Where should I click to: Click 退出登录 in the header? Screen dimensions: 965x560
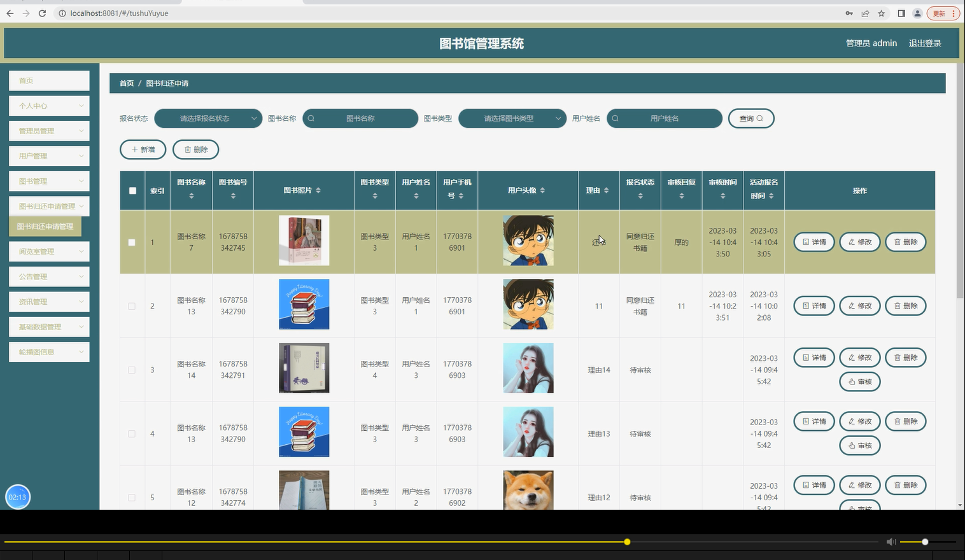point(925,43)
